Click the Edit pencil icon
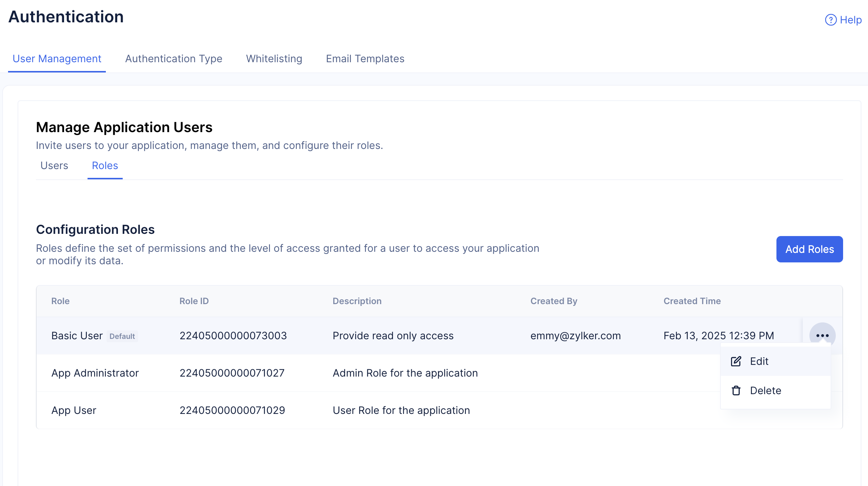Screen dimensions: 868x486 coord(736,361)
